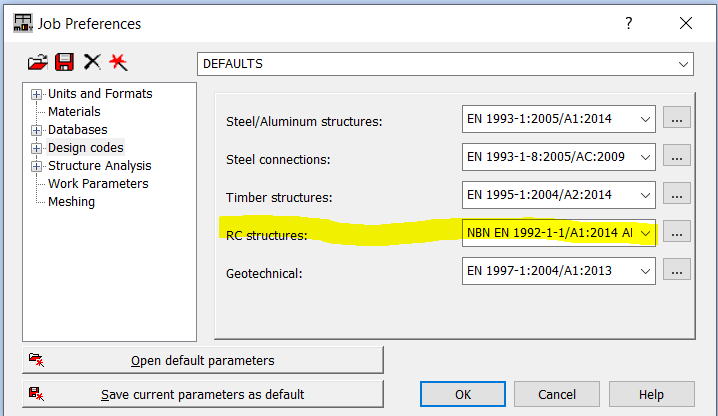718x416 pixels.
Task: Click Open default parameters button
Action: (202, 360)
